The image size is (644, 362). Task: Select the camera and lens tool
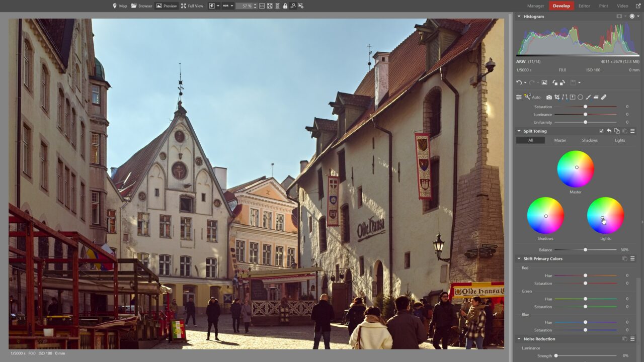point(549,97)
